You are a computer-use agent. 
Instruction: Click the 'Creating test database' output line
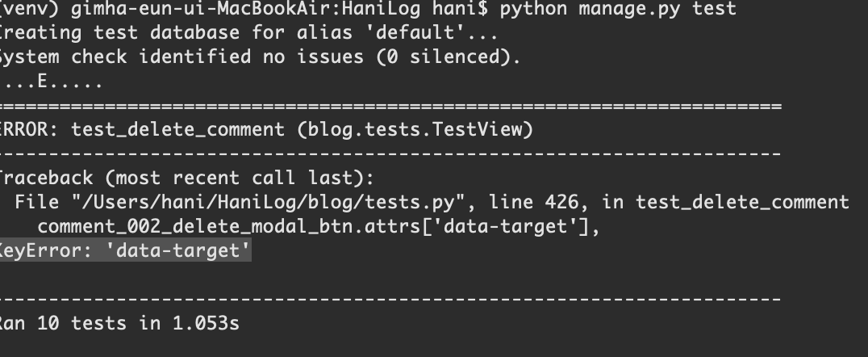click(x=249, y=32)
